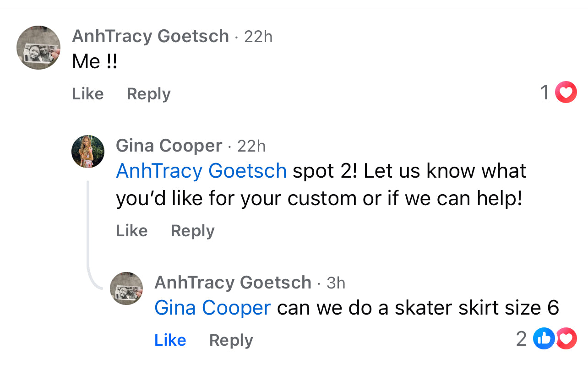Unlike the skater skirt size 6 reply
The image size is (588, 370).
coord(170,340)
